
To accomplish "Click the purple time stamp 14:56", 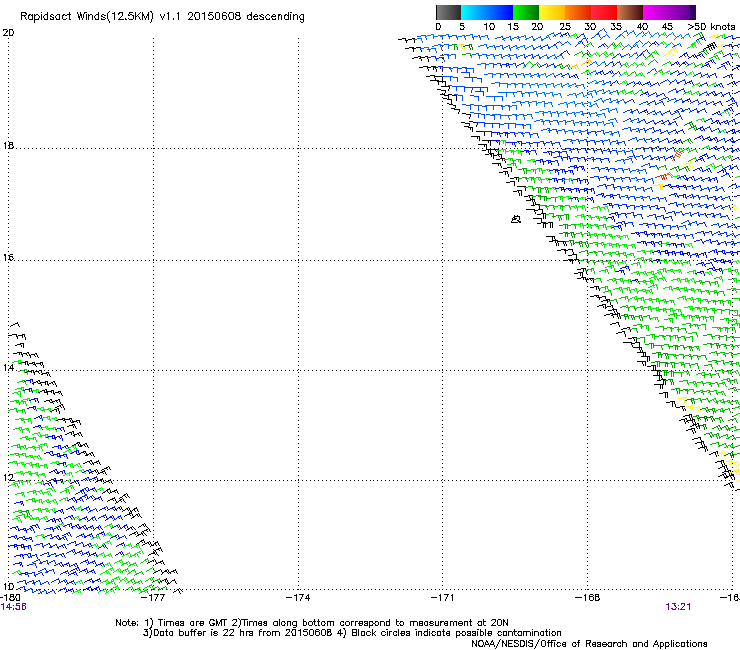I will (x=14, y=607).
